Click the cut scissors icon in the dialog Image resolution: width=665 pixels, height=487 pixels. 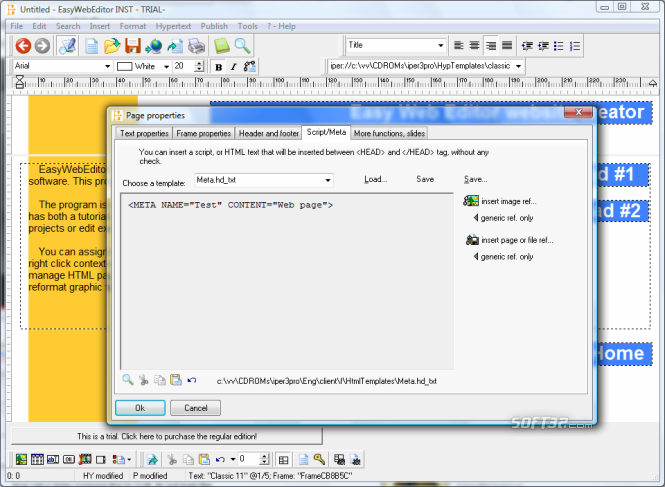tap(144, 380)
